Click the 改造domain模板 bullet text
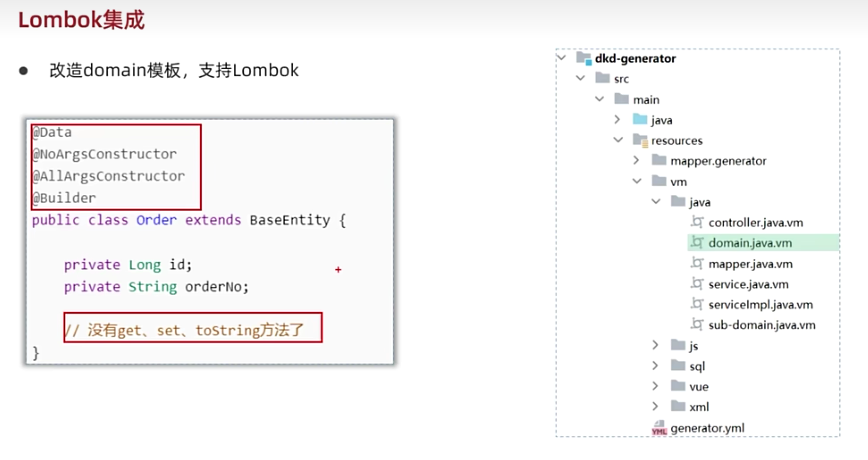Viewport: 868px width, 460px height. tap(174, 70)
